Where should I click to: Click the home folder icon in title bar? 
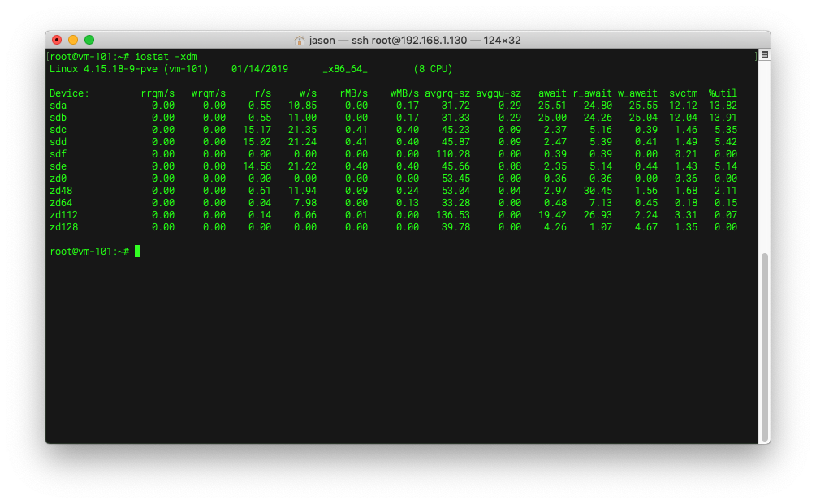pyautogui.click(x=300, y=40)
